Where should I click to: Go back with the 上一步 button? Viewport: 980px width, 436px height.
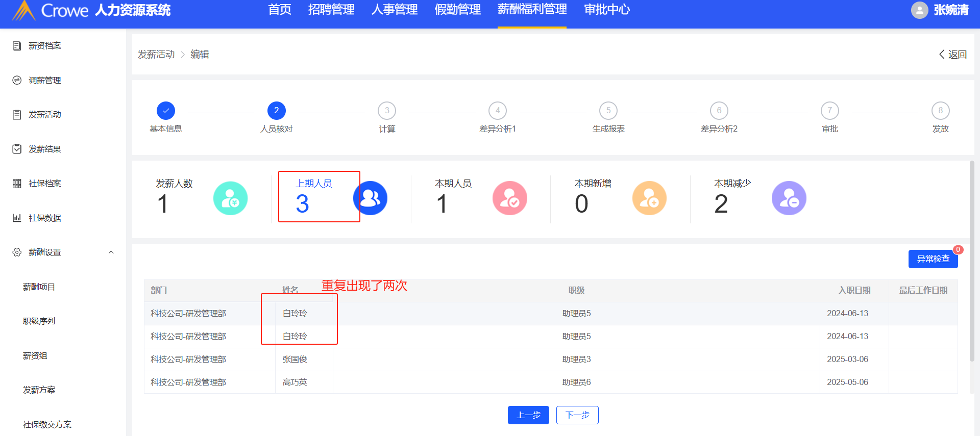click(x=528, y=415)
